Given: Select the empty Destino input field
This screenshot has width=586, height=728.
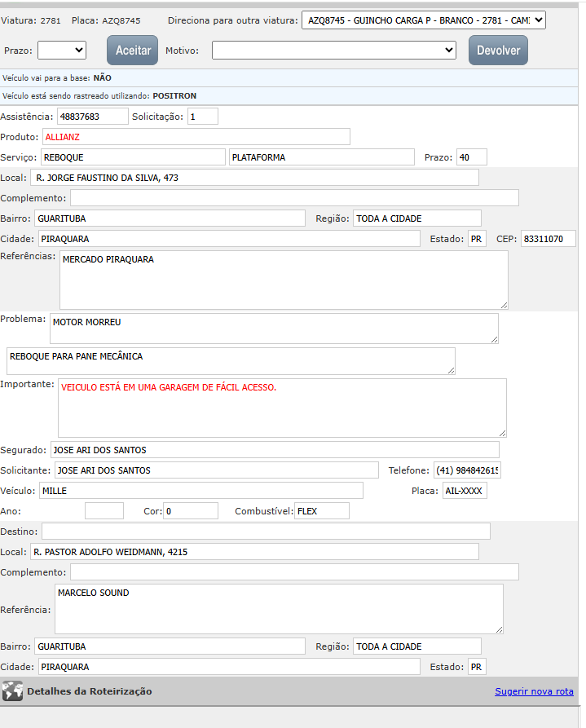Looking at the screenshot, I should point(266,532).
